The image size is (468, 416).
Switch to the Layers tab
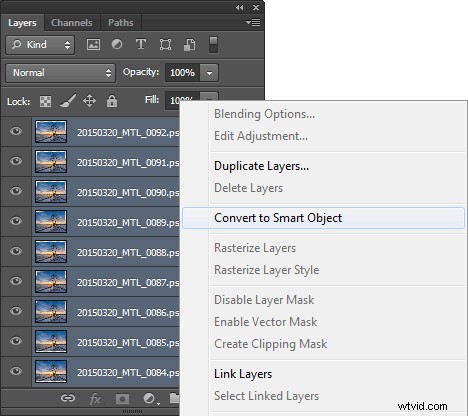[22, 23]
